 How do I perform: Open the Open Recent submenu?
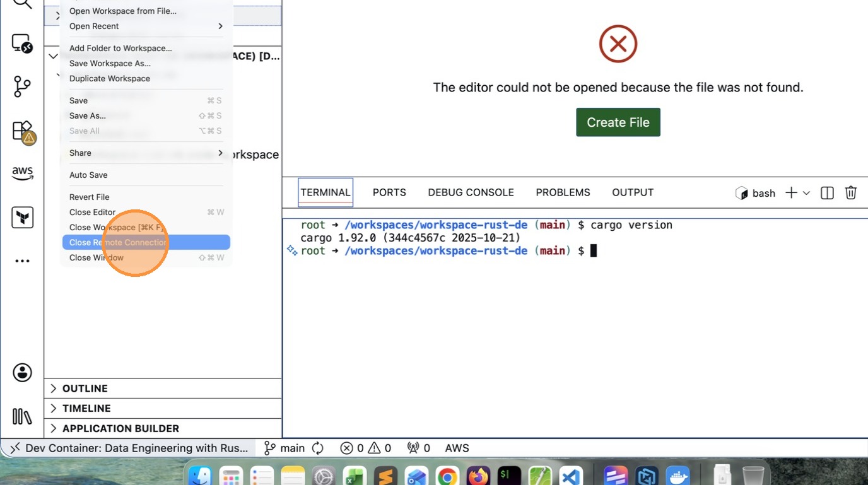coord(146,26)
